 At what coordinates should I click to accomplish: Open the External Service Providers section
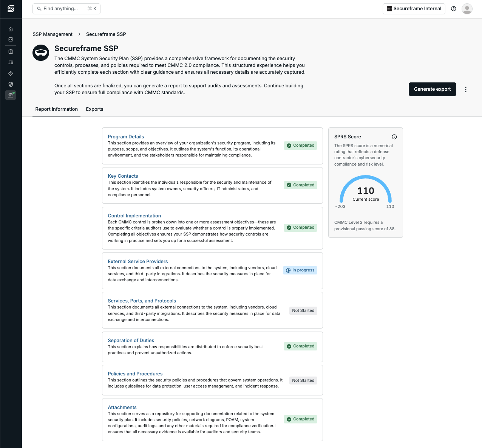(138, 261)
